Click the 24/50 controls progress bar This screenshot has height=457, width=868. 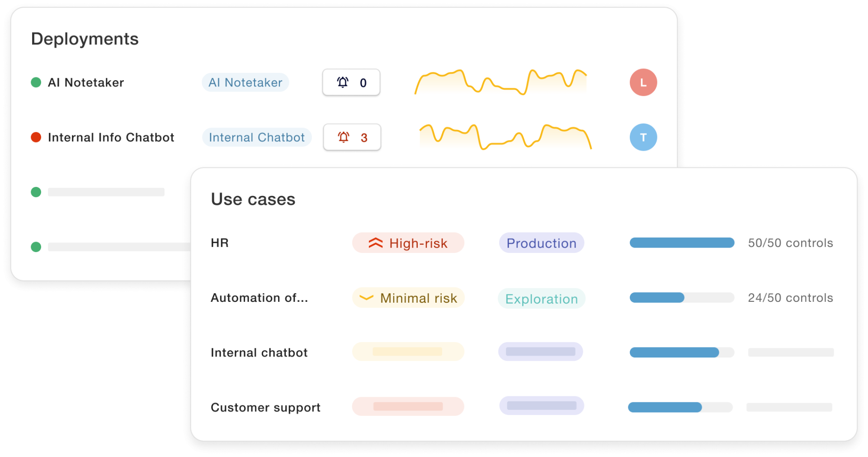(x=682, y=298)
